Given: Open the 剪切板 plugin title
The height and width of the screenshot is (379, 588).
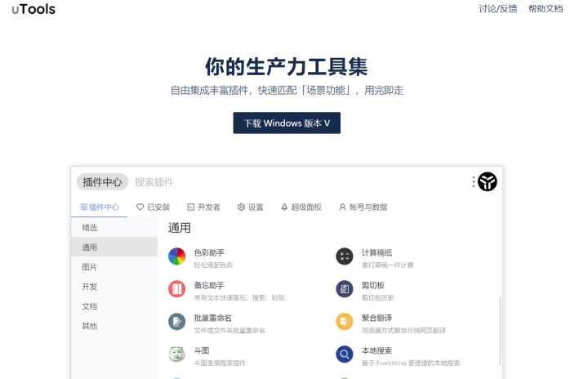Looking at the screenshot, I should 373,285.
